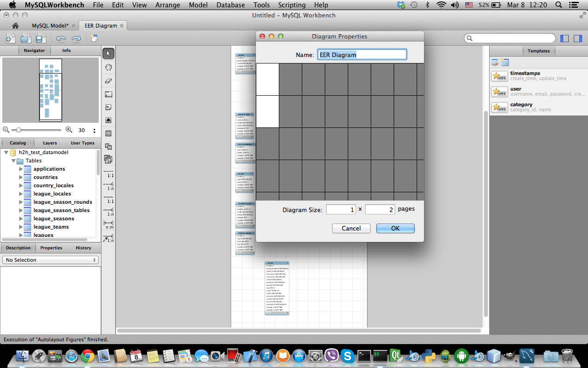Select the new view tool
The image size is (588, 368).
108,146
